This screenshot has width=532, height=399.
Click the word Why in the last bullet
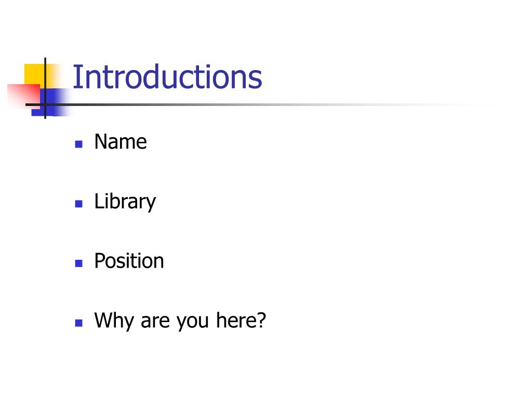pos(114,321)
